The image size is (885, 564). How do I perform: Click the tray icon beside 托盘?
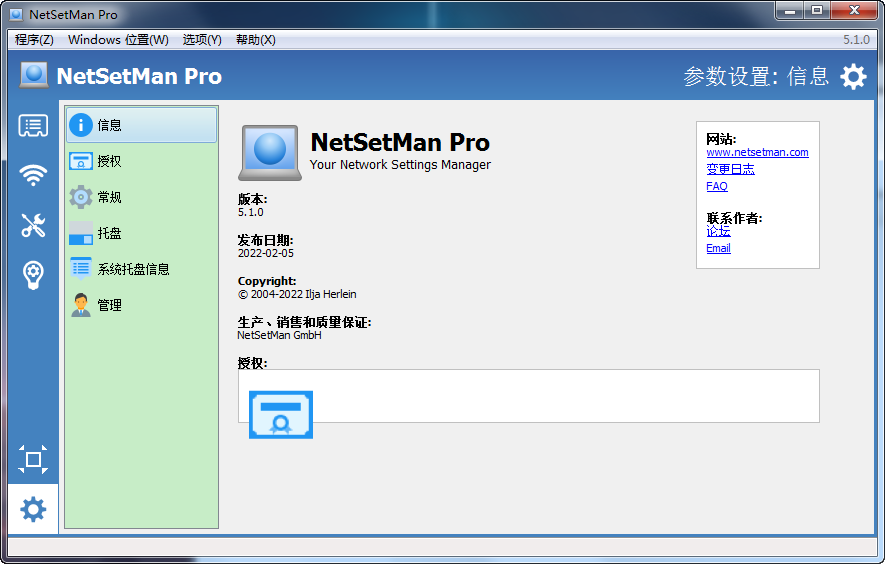81,233
